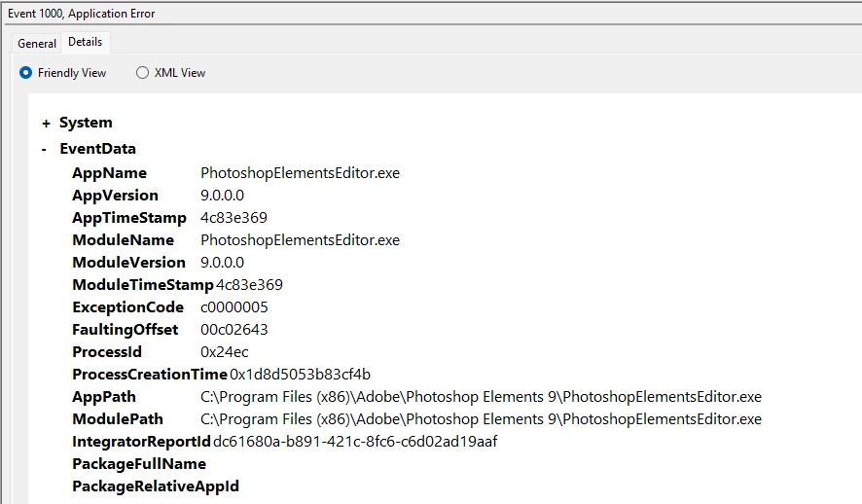Click the ModuleVersion label
This screenshot has height=504, width=862.
(x=129, y=263)
